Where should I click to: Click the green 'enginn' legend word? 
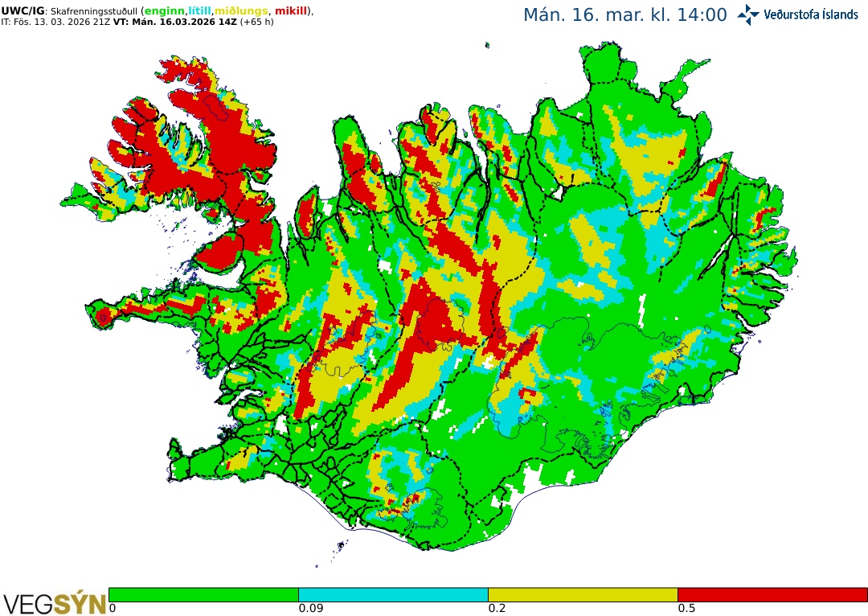pyautogui.click(x=165, y=11)
